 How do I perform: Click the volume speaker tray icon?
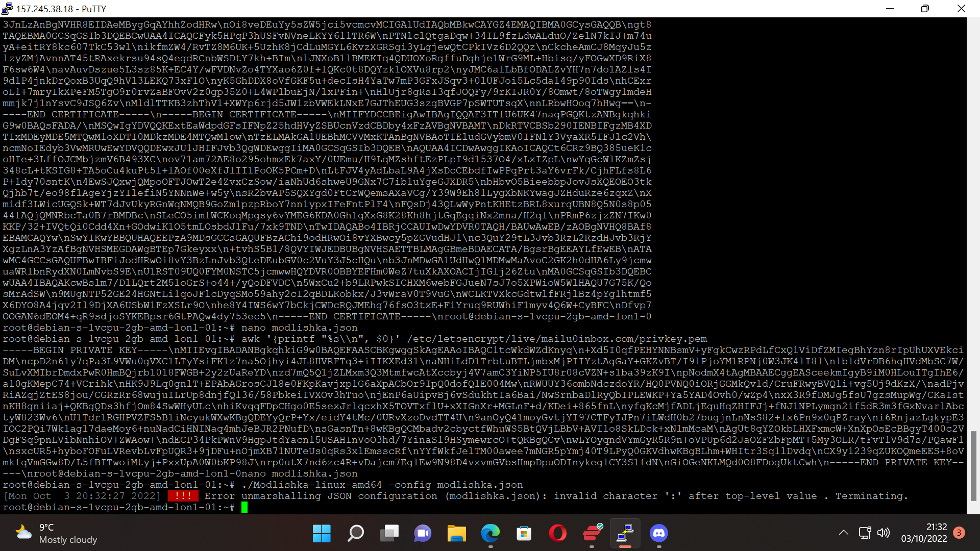pyautogui.click(x=883, y=533)
